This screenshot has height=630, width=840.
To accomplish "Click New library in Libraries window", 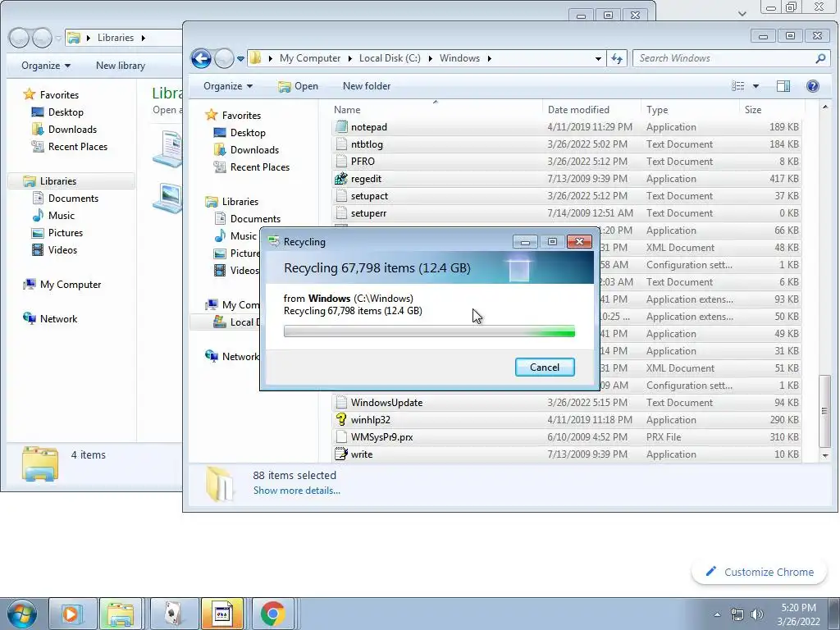I will [x=121, y=66].
